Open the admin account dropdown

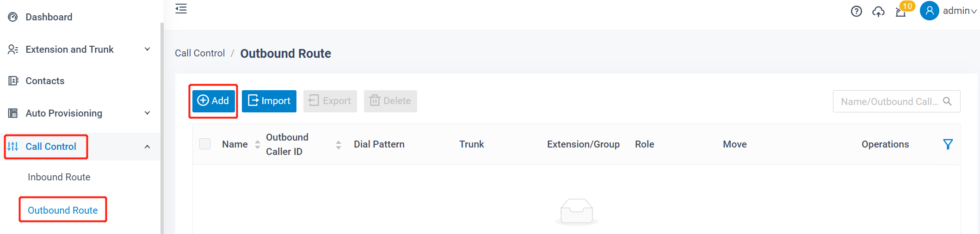[x=960, y=11]
